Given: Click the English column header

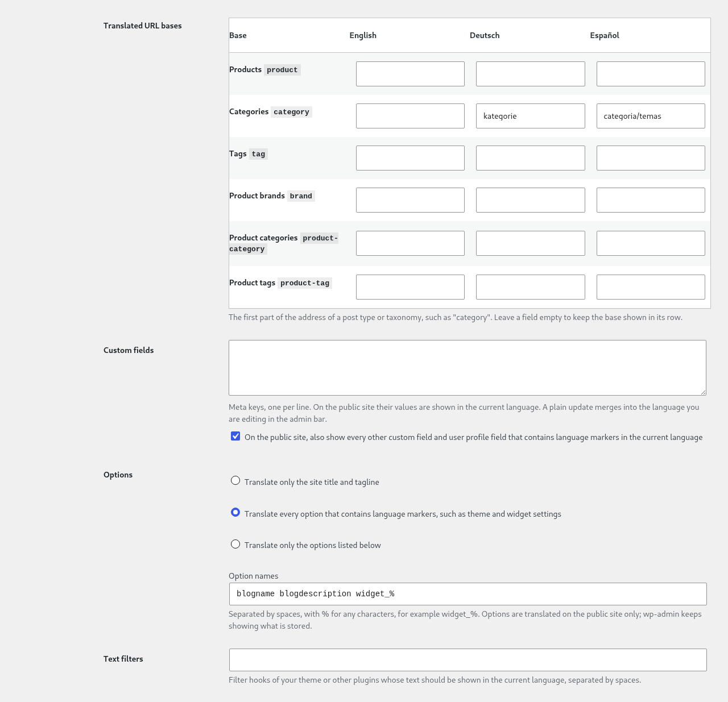Looking at the screenshot, I should pos(363,35).
